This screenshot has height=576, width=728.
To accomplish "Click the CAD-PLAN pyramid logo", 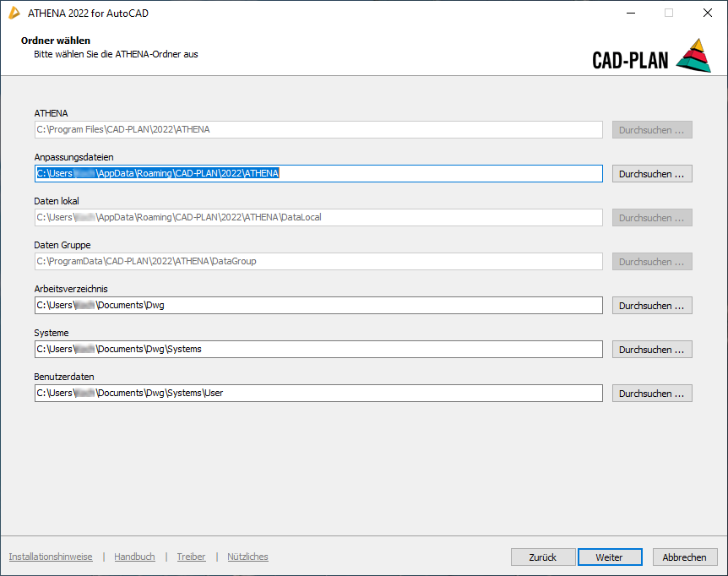I will tap(693, 56).
